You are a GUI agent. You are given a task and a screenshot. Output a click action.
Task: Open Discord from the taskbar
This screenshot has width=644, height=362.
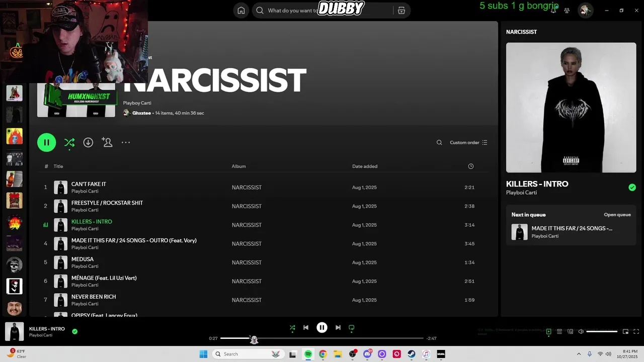(x=367, y=354)
